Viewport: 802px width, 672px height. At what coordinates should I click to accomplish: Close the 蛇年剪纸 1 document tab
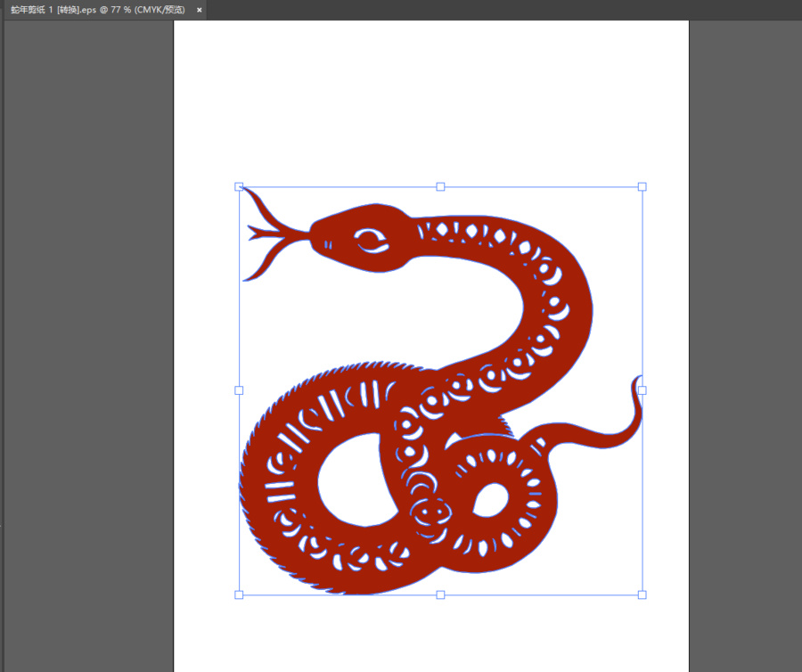tap(200, 10)
